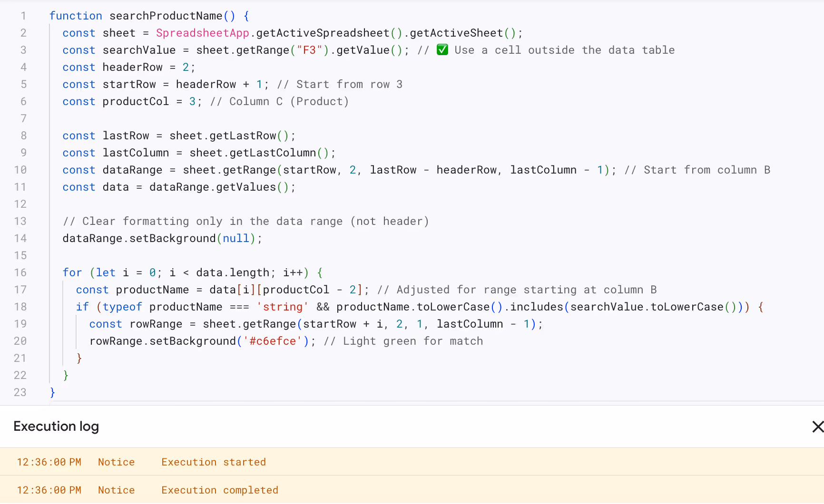This screenshot has width=824, height=504.
Task: Click the green checkmark emoji on line 3
Action: (x=442, y=49)
